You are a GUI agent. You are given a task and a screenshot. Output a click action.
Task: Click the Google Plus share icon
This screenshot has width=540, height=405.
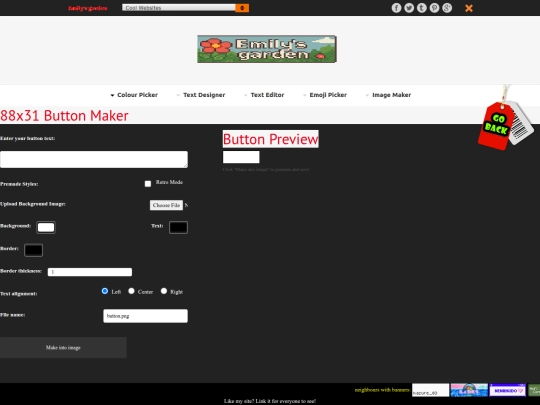447,8
